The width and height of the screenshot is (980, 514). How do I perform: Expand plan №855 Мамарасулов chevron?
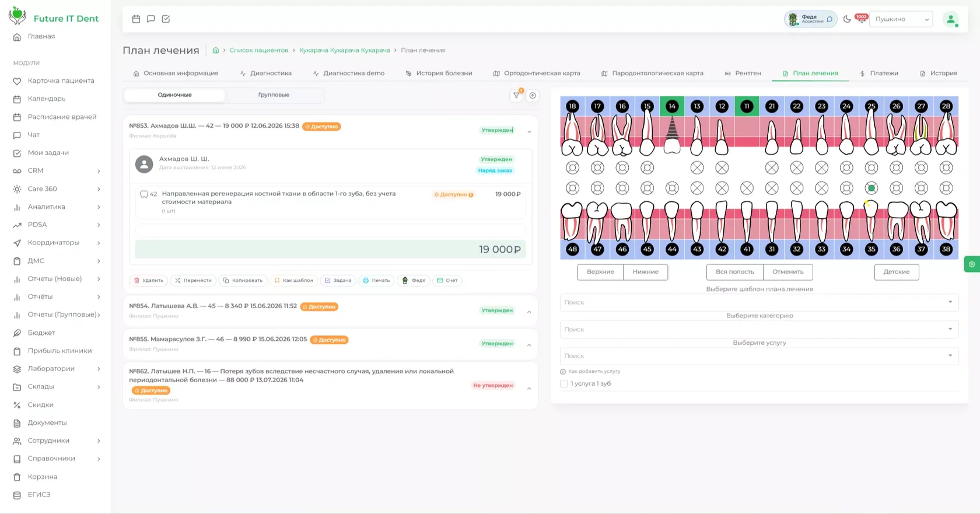pyautogui.click(x=529, y=345)
